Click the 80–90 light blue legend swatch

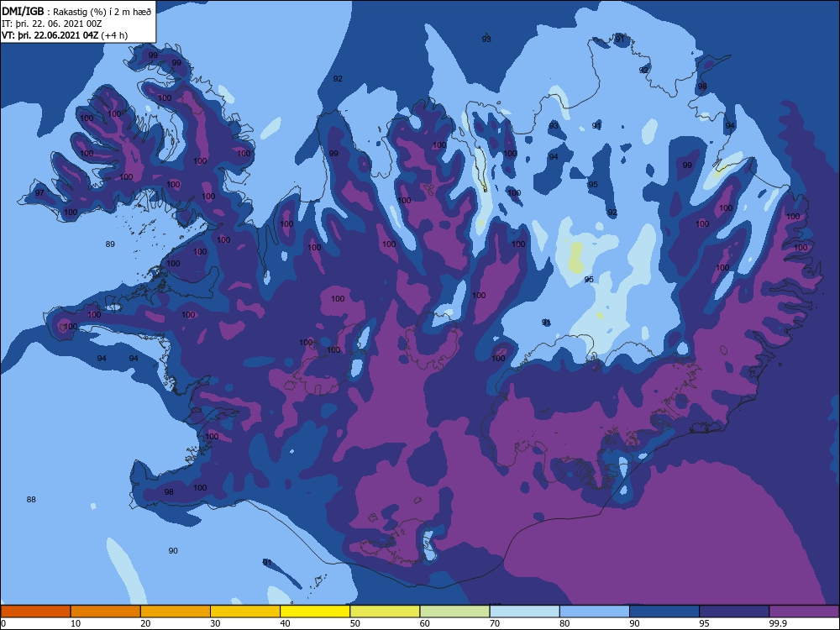point(594,612)
